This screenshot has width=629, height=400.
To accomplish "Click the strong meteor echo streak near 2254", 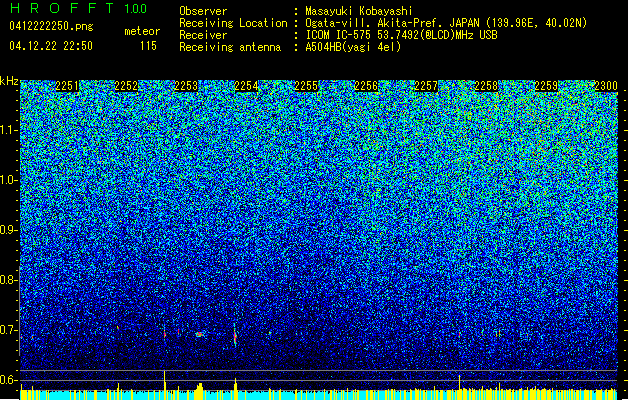I will point(235,335).
